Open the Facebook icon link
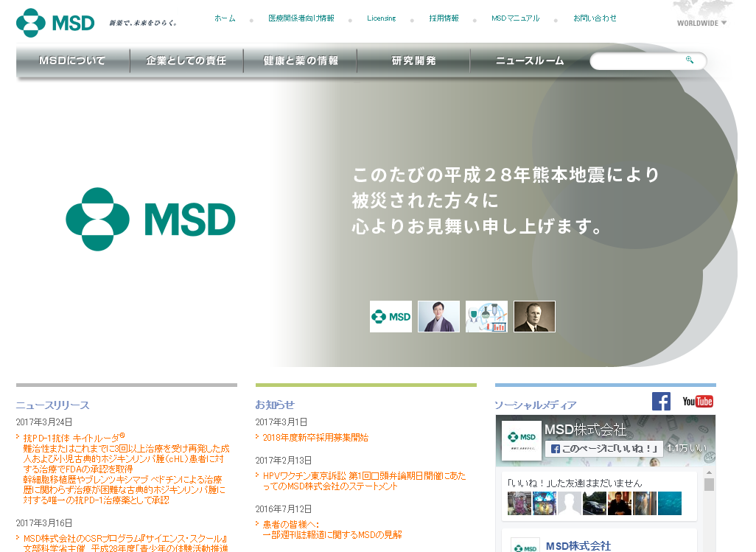The height and width of the screenshot is (552, 756). pos(661,401)
